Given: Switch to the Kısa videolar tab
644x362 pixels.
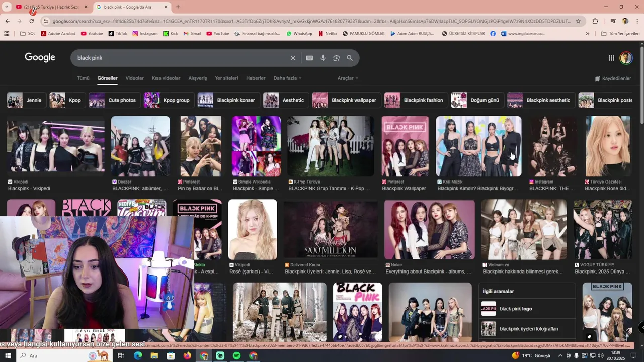Looking at the screenshot, I should coord(166,78).
